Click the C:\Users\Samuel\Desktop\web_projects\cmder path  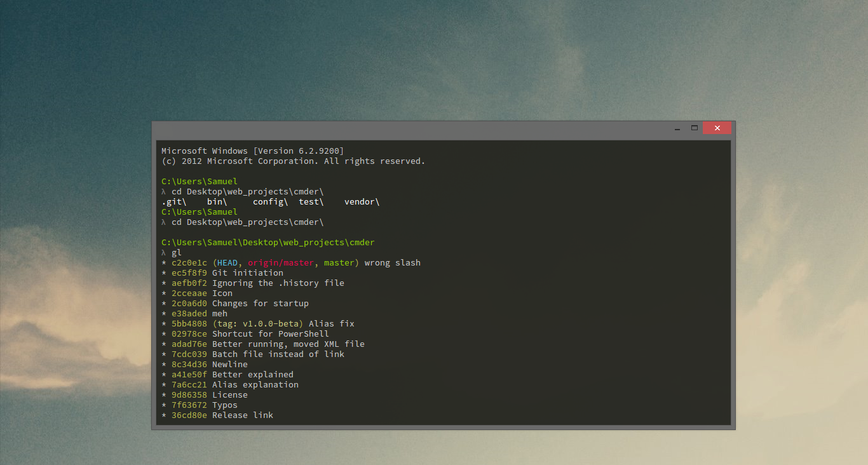tap(268, 242)
